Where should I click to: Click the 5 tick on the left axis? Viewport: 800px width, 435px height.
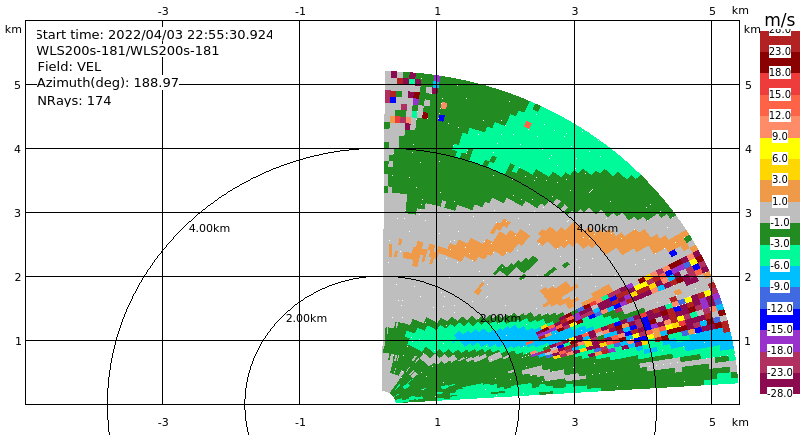tap(17, 85)
